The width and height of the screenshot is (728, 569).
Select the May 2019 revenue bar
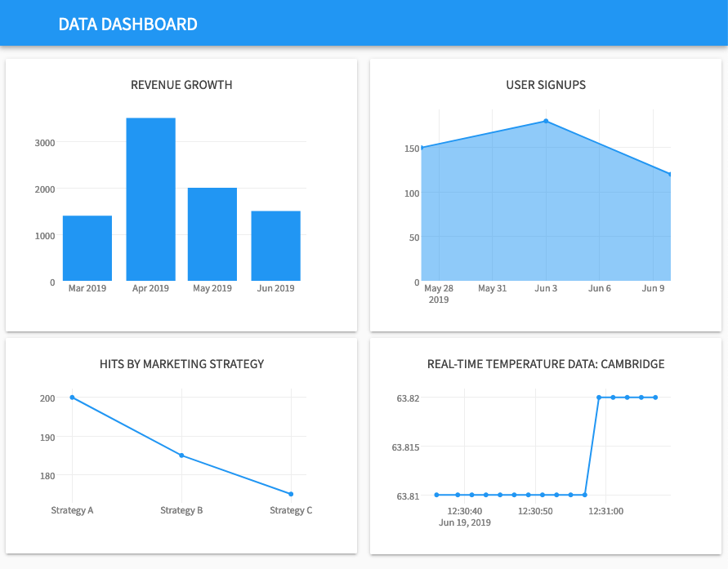pos(212,233)
